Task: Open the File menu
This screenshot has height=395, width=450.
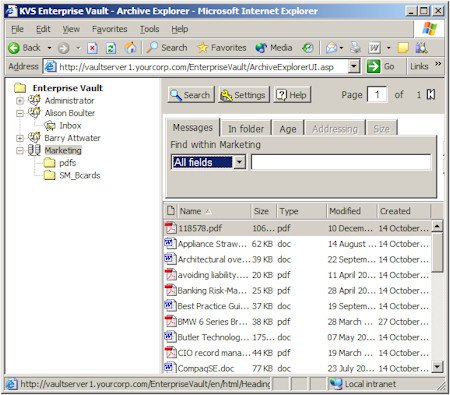Action: tap(17, 29)
